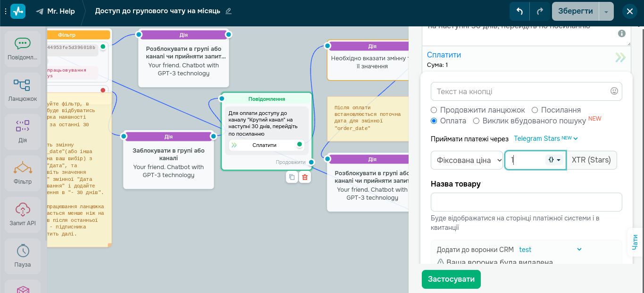Open the Чати side tab
The width and height of the screenshot is (644, 293).
(635, 242)
